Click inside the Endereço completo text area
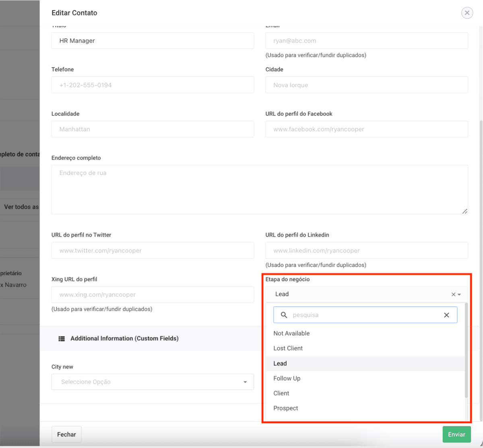Screen dimensions: 483x448 [260, 189]
